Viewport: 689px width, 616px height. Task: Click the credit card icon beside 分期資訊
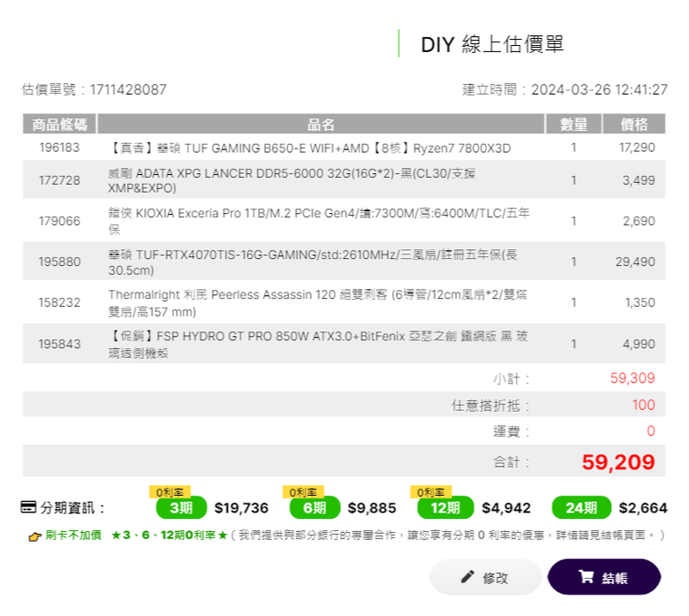[x=28, y=507]
